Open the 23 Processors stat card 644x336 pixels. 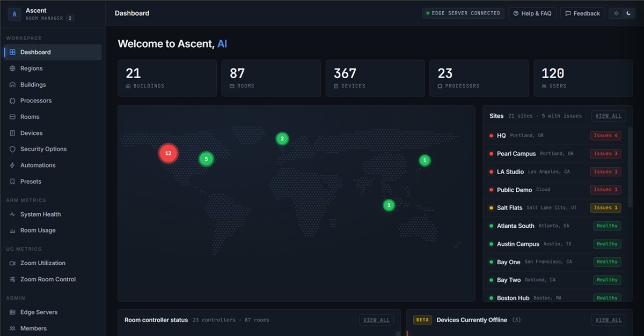click(x=479, y=78)
